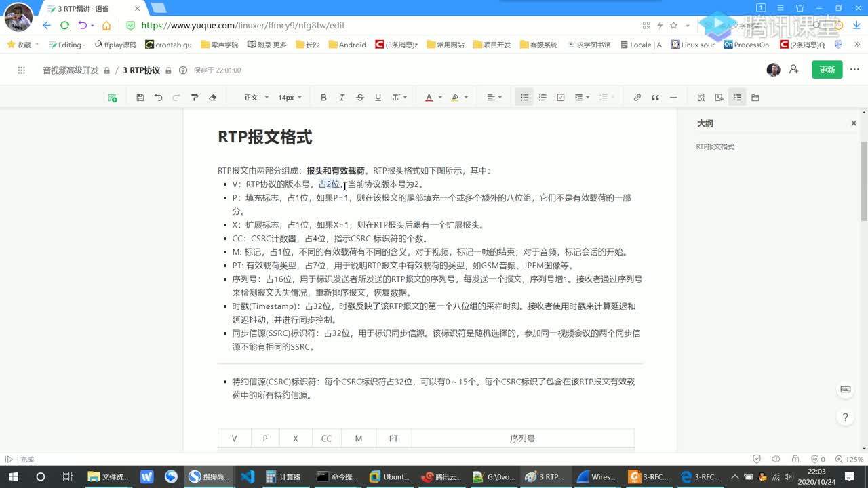Viewport: 868px width, 488px height.
Task: Toggle the bulleted list
Action: click(x=524, y=98)
